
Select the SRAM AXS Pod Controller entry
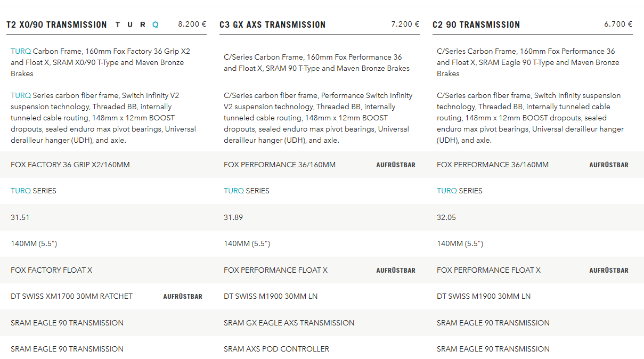pos(276,349)
